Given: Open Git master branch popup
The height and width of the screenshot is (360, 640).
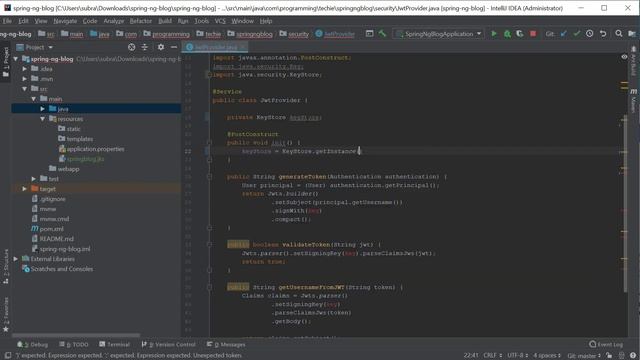Looking at the screenshot, I should (584, 356).
